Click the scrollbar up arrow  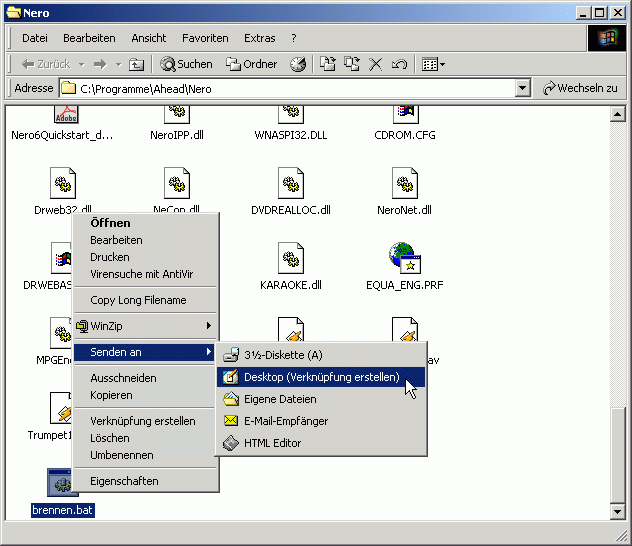617,114
